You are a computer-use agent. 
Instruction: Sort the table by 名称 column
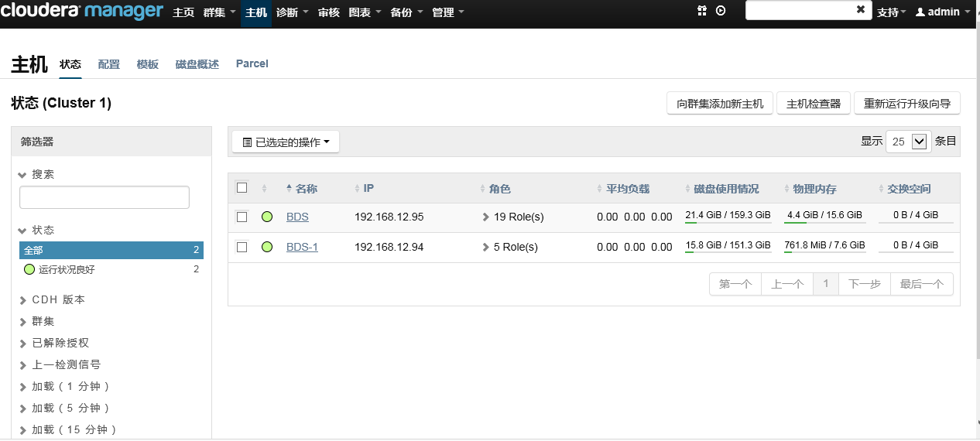(302, 189)
